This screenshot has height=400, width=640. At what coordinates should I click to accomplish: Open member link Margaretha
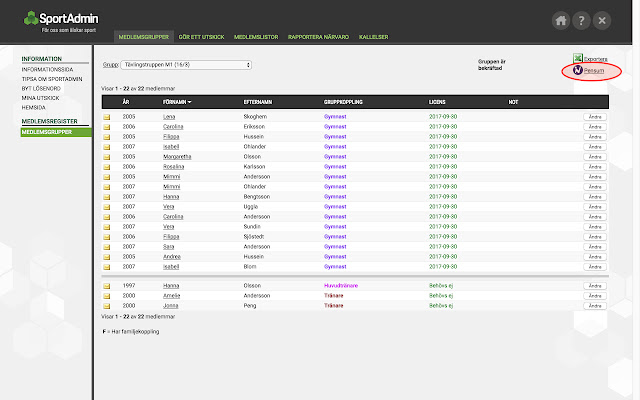coord(177,157)
